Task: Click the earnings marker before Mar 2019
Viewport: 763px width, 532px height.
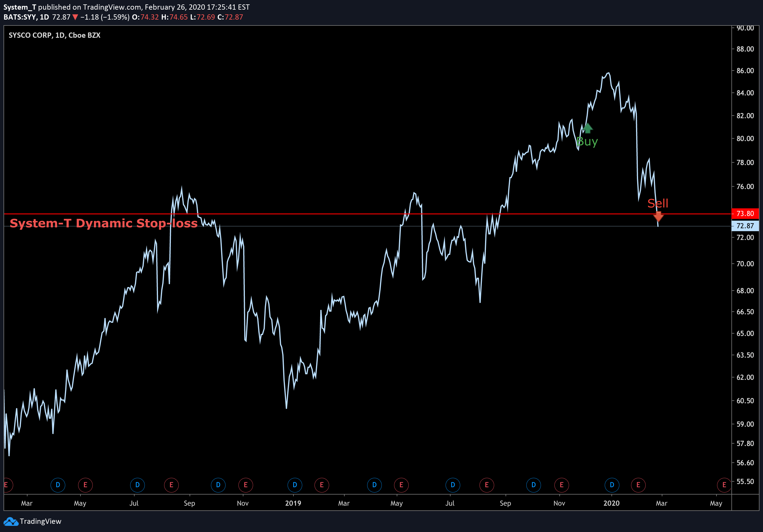Action: [x=322, y=485]
